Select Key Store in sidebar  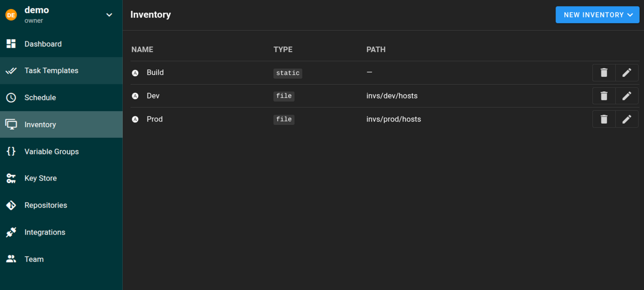41,178
